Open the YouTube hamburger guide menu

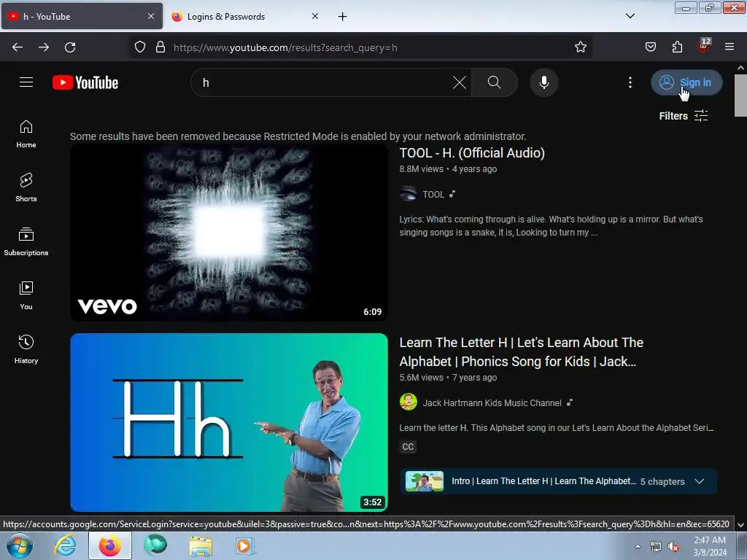point(26,82)
